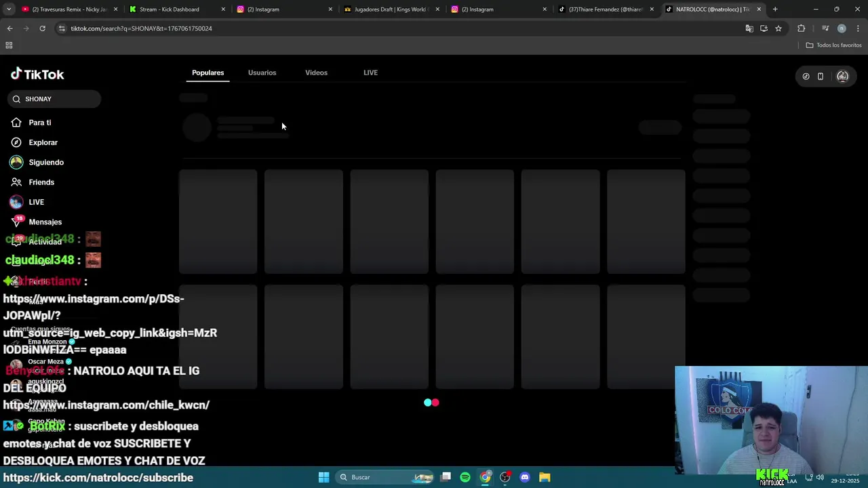This screenshot has width=868, height=488.
Task: Click the browser forward arrow
Action: coord(26,28)
